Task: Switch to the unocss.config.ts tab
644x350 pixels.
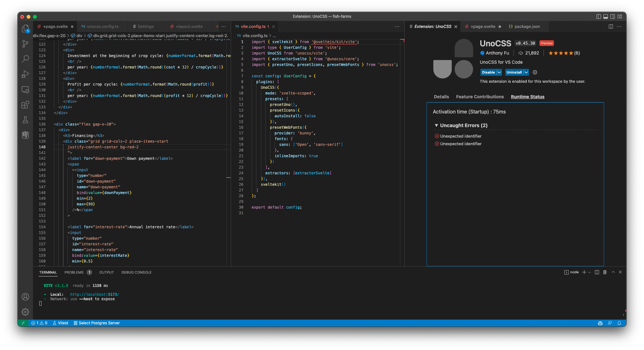Action: tap(102, 27)
